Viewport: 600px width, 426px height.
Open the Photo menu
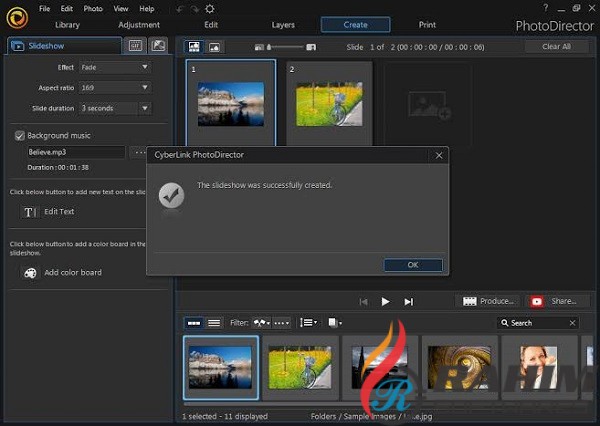[93, 8]
